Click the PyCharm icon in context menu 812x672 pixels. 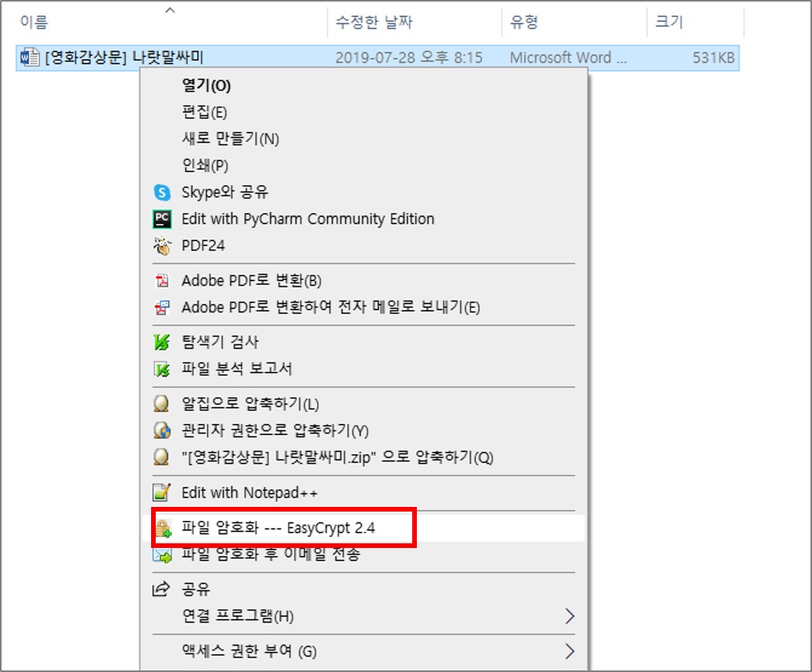pos(162,219)
